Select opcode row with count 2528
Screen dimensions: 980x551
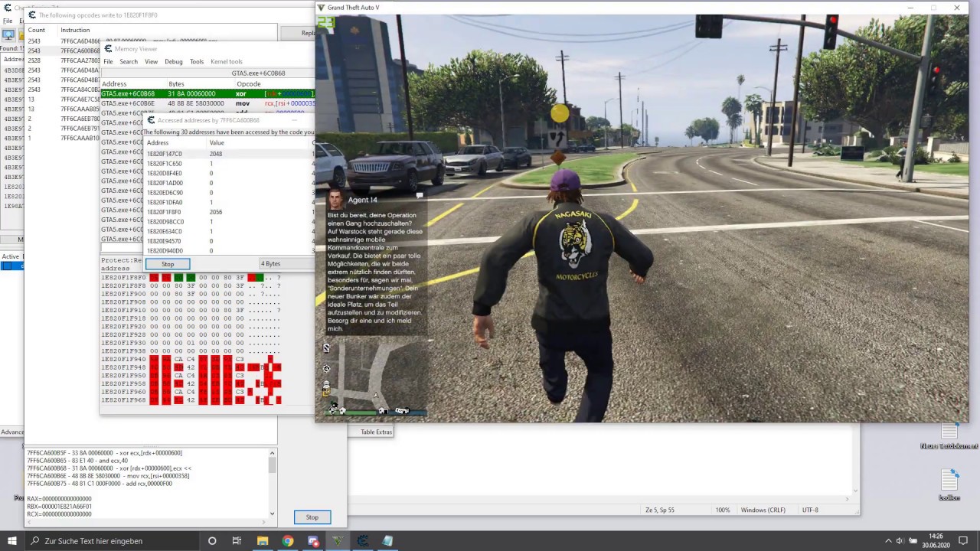(x=64, y=60)
